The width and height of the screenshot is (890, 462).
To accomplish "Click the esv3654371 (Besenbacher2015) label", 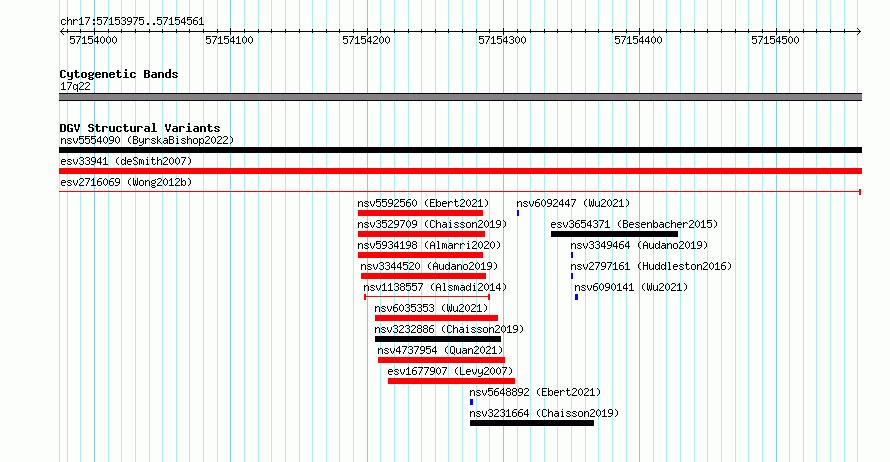I will coord(634,224).
